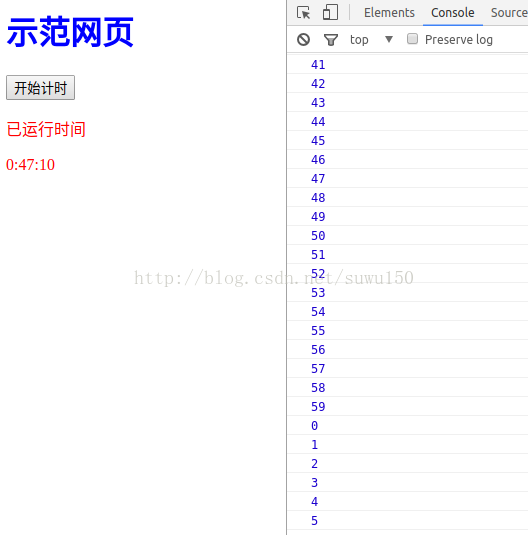This screenshot has height=535, width=528.
Task: Select the Console tab
Action: pos(453,13)
